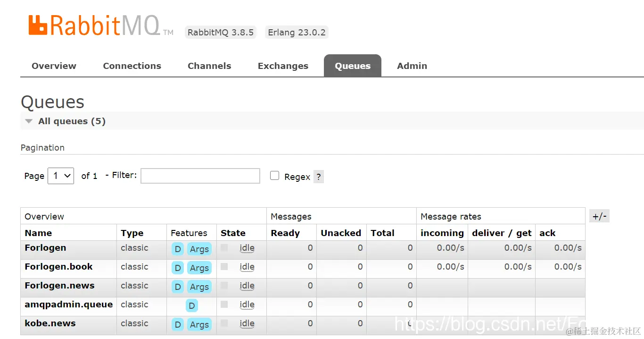Click the Args badge in Forlogen.news row

(199, 287)
